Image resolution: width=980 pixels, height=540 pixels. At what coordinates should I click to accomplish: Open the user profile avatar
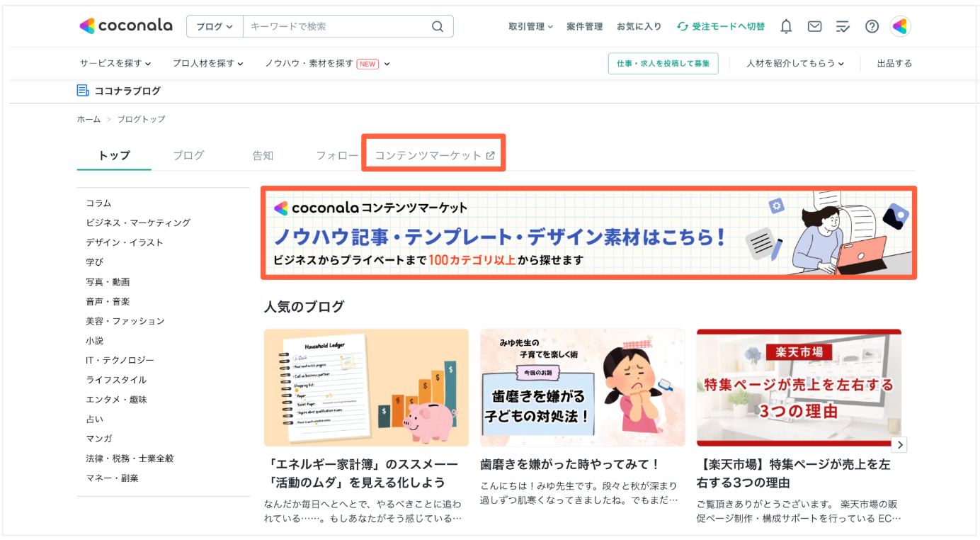pos(900,27)
